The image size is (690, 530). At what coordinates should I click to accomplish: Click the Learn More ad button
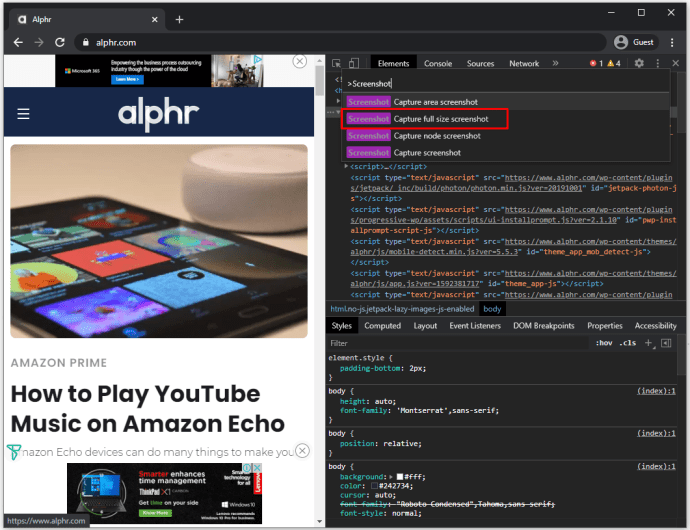pyautogui.click(x=127, y=79)
